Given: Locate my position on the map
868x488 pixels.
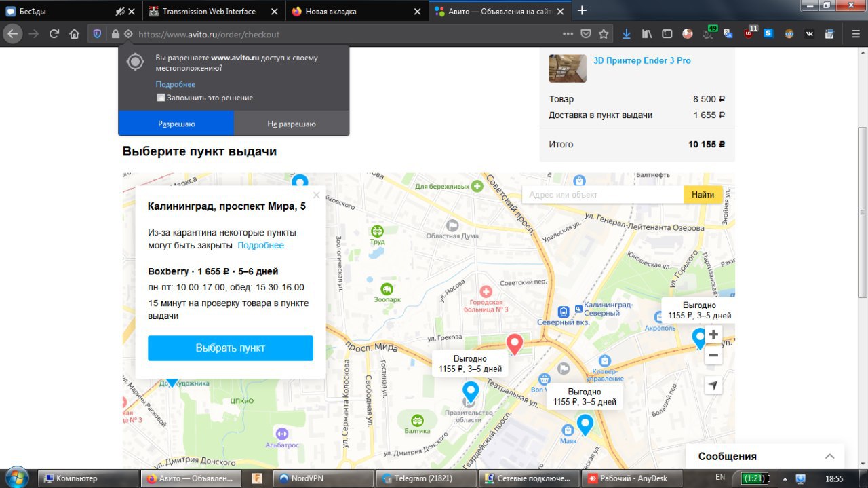Looking at the screenshot, I should 713,386.
